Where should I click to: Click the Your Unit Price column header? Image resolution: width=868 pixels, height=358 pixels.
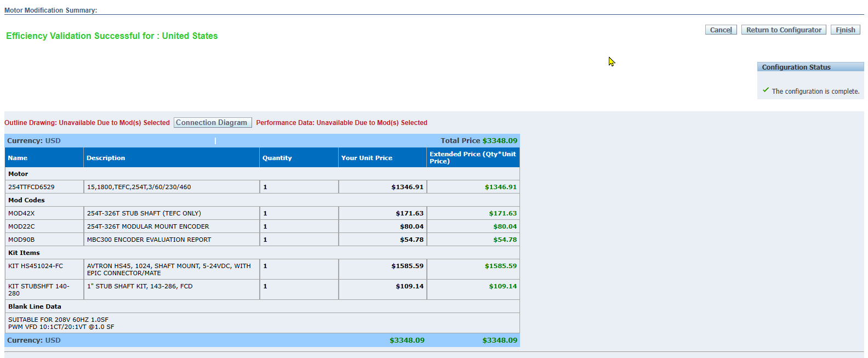point(367,158)
